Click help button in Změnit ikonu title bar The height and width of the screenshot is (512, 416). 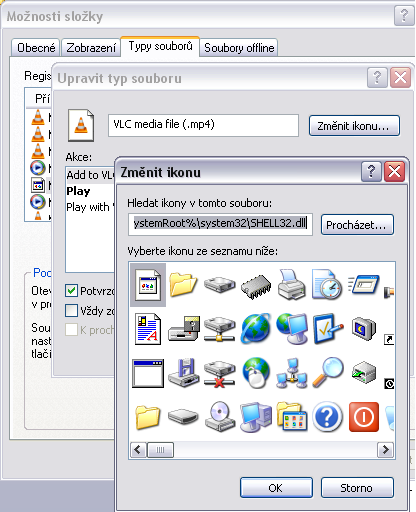371,172
